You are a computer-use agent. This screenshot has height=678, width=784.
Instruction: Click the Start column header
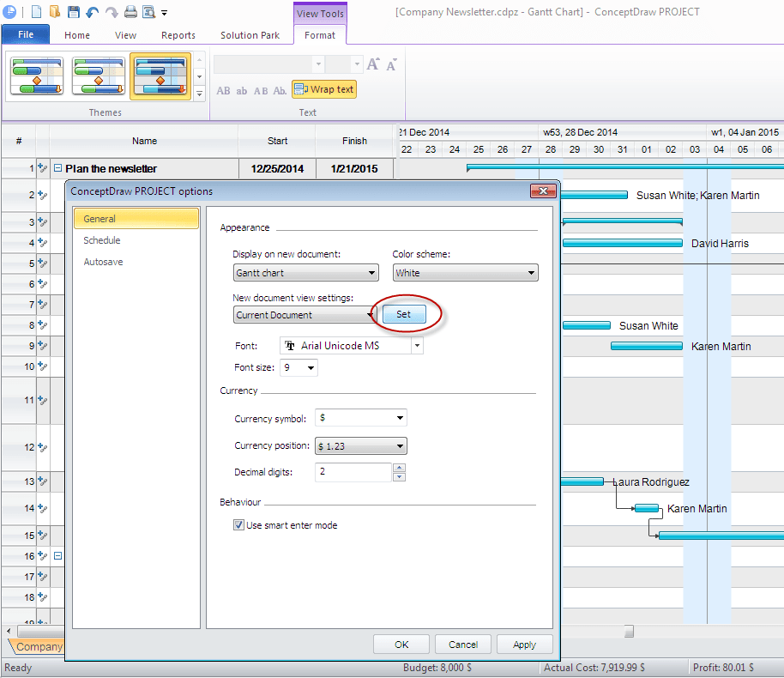tap(278, 141)
